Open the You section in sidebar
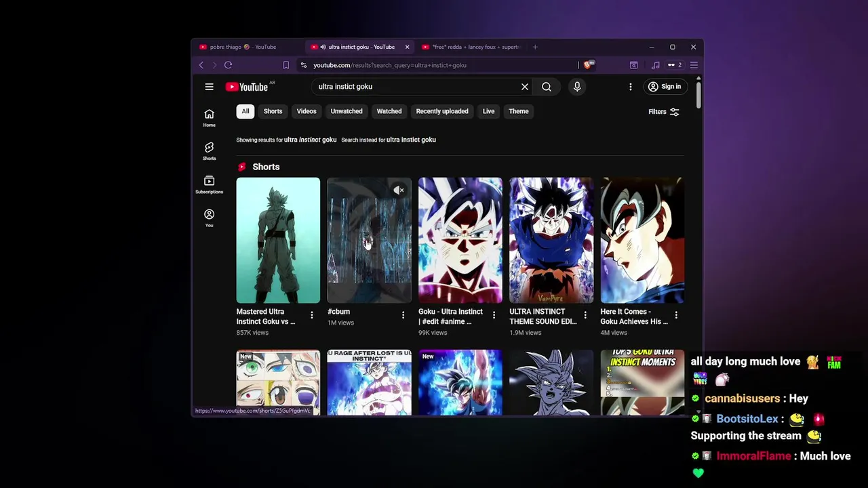Screen dimensions: 868x488 coord(209,218)
